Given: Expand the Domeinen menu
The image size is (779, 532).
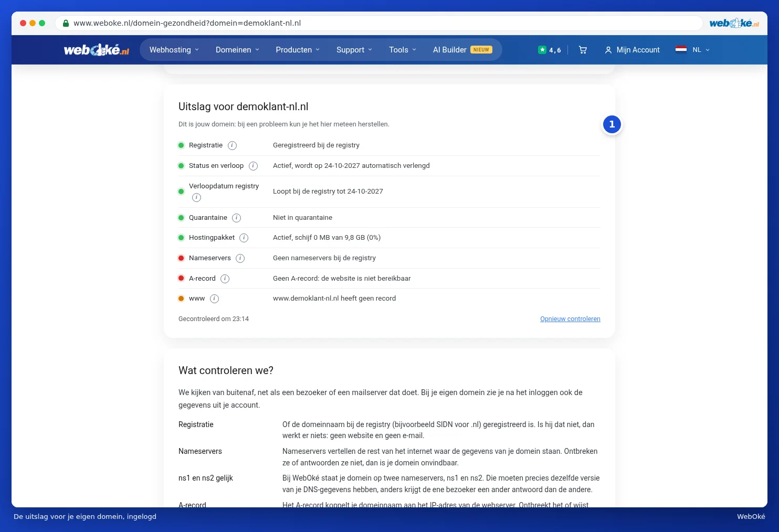Looking at the screenshot, I should click(237, 50).
